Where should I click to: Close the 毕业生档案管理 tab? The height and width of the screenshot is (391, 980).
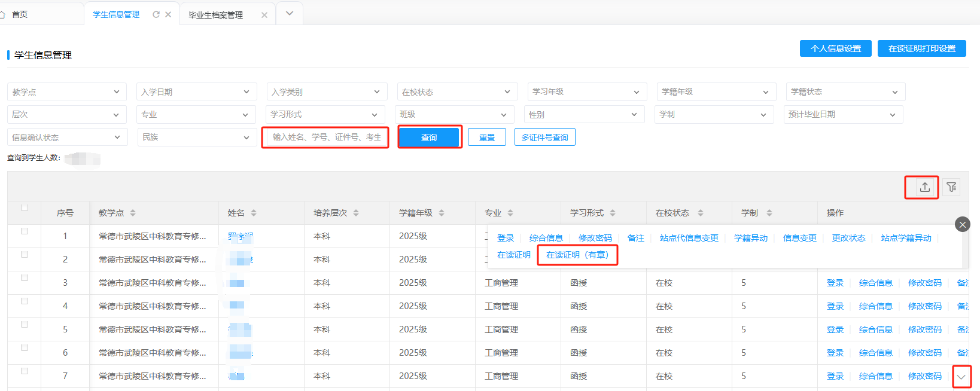[x=264, y=15]
